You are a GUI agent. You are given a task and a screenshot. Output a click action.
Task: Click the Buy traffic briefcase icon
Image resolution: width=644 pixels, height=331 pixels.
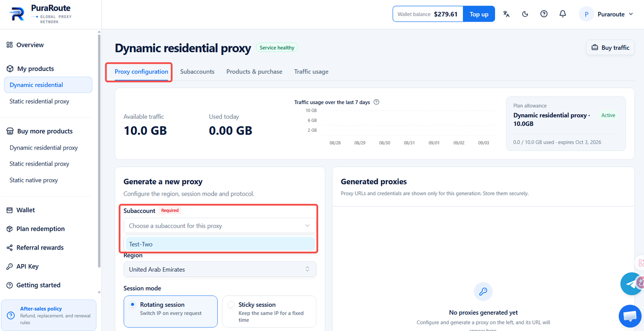click(x=595, y=48)
